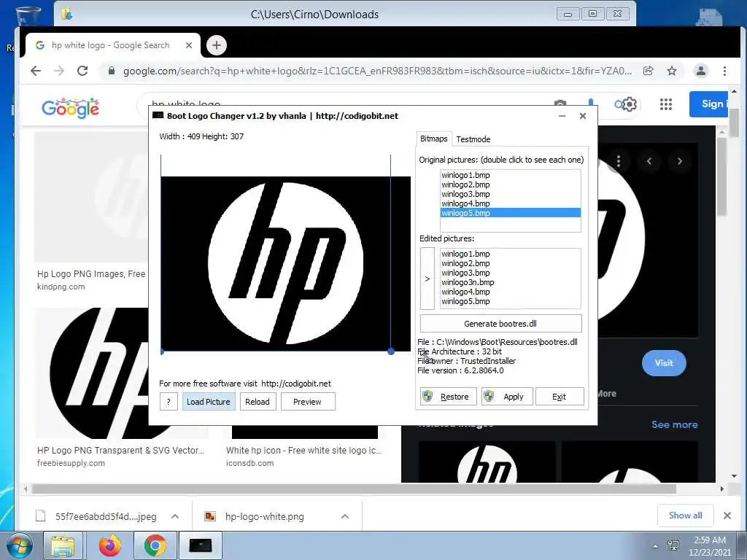Image resolution: width=747 pixels, height=560 pixels.
Task: Switch to the Bitmaps tab
Action: click(x=433, y=139)
